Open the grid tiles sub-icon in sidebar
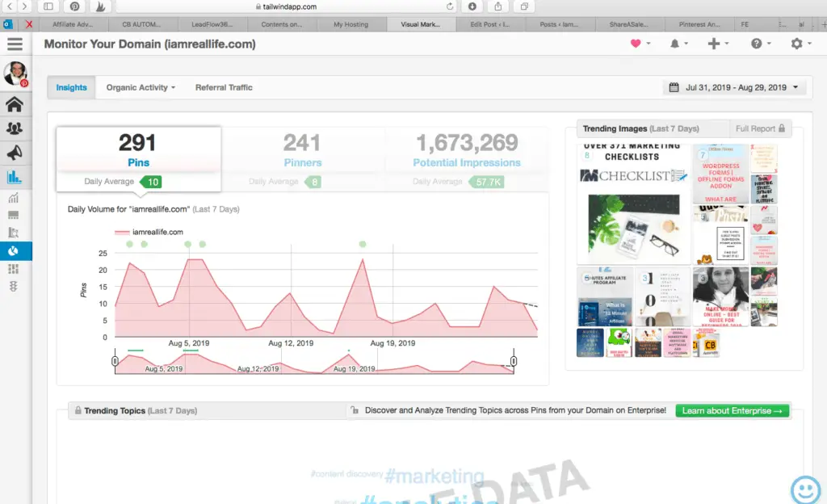This screenshot has height=504, width=827. tap(13, 269)
